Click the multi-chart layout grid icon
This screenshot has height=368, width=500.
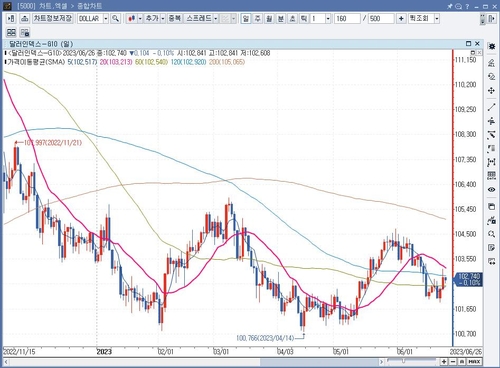click(x=11, y=33)
